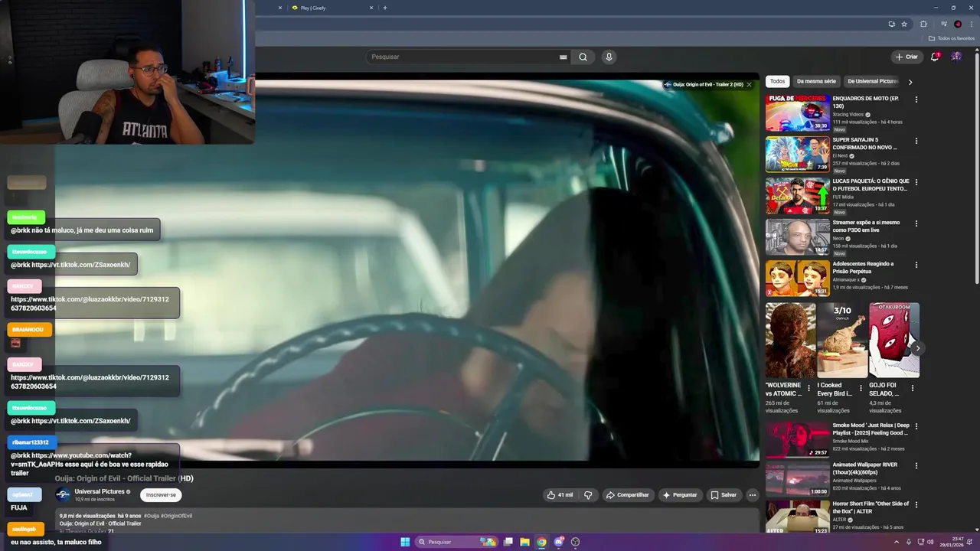This screenshot has width=980, height=551.
Task: Open YouTube notifications bell
Action: [935, 57]
